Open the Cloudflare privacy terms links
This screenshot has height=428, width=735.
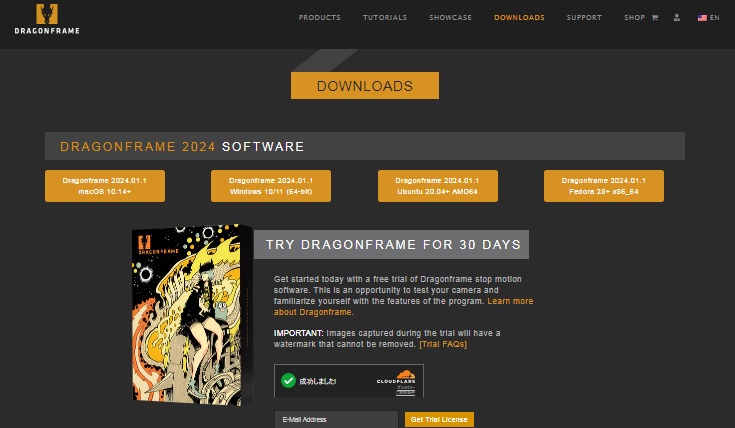point(405,390)
